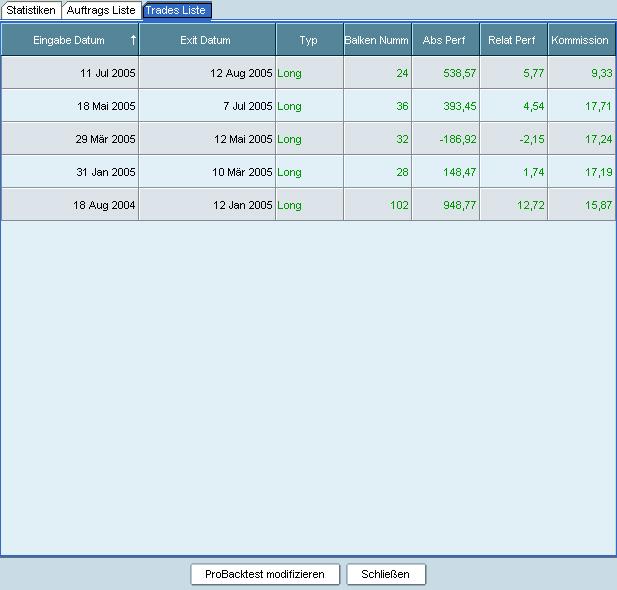Select Long type in 11 Jul 2005 row
This screenshot has height=590, width=617.
289,74
